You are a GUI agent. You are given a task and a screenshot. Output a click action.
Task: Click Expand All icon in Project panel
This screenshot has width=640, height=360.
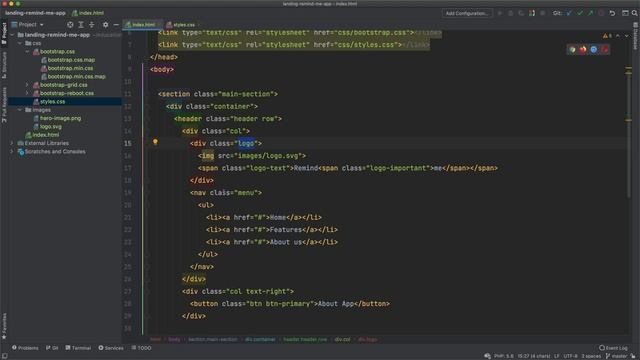(81, 24)
